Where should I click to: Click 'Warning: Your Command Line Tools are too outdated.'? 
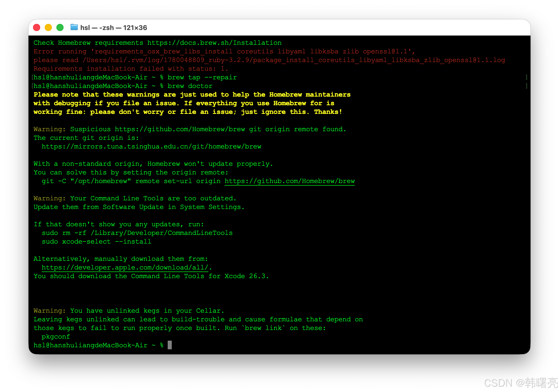(135, 198)
